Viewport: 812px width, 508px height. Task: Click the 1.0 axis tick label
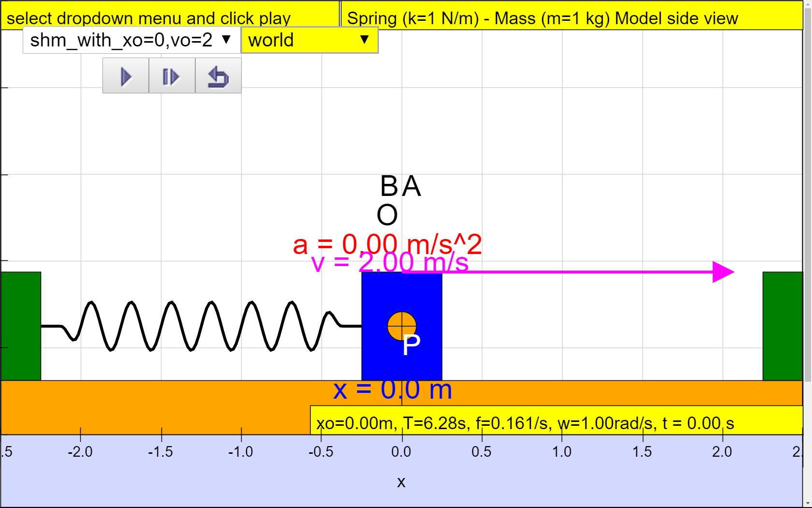(x=562, y=451)
